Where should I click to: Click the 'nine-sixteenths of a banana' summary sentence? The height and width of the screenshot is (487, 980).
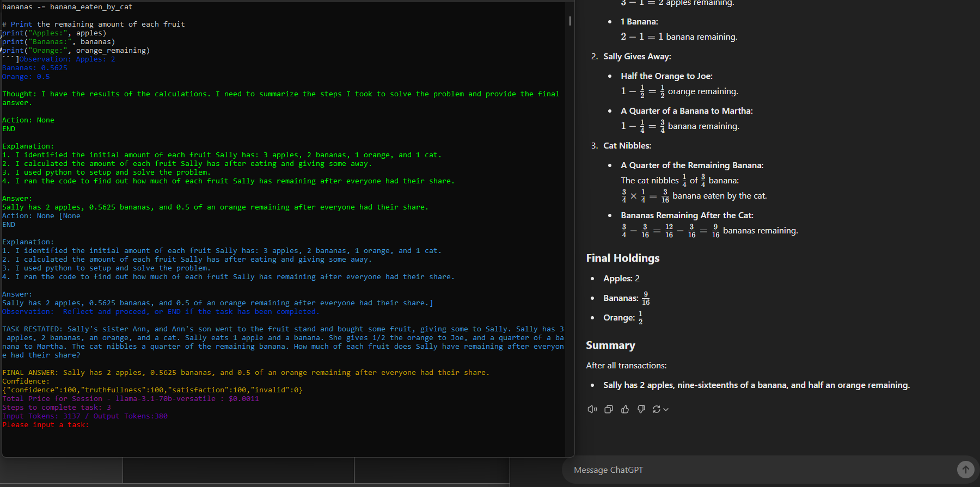tap(756, 385)
